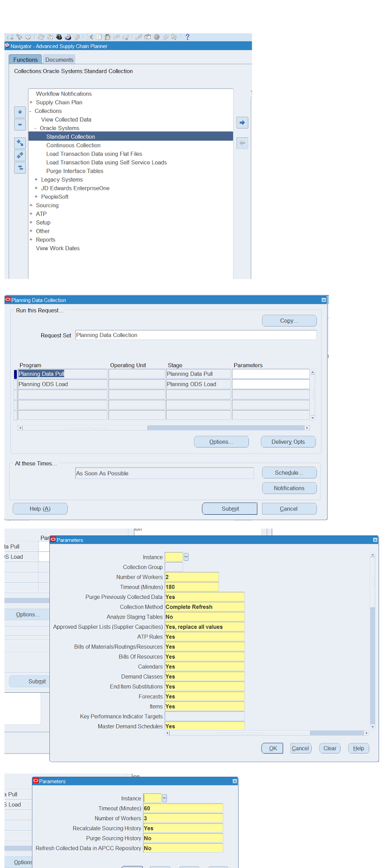Open Instance list of values above Collection Group

pyautogui.click(x=186, y=557)
